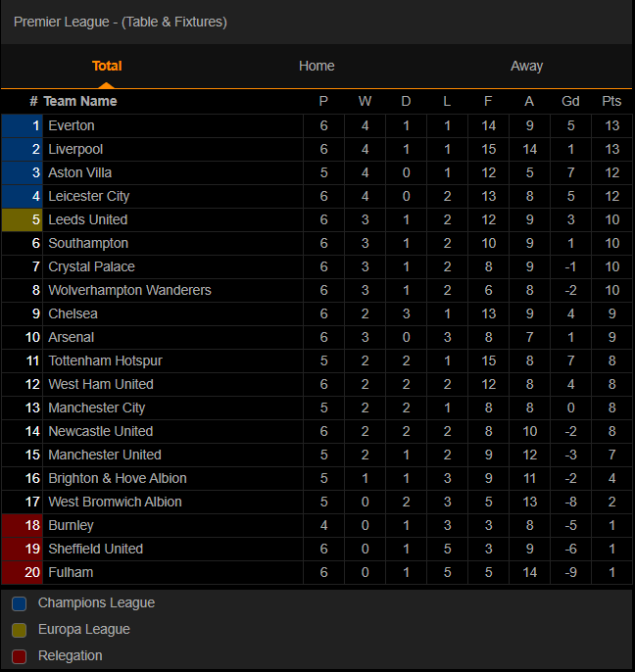Viewport: 635px width, 672px height.
Task: Click the Team Name column header
Action: pos(80,101)
